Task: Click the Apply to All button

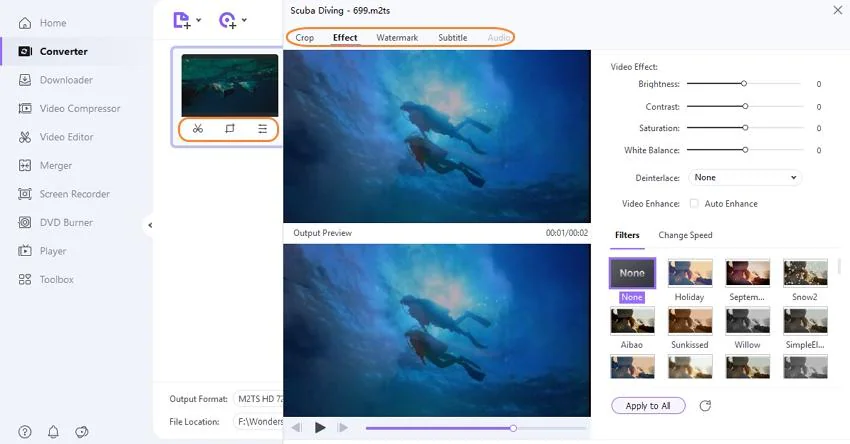Action: [x=648, y=406]
